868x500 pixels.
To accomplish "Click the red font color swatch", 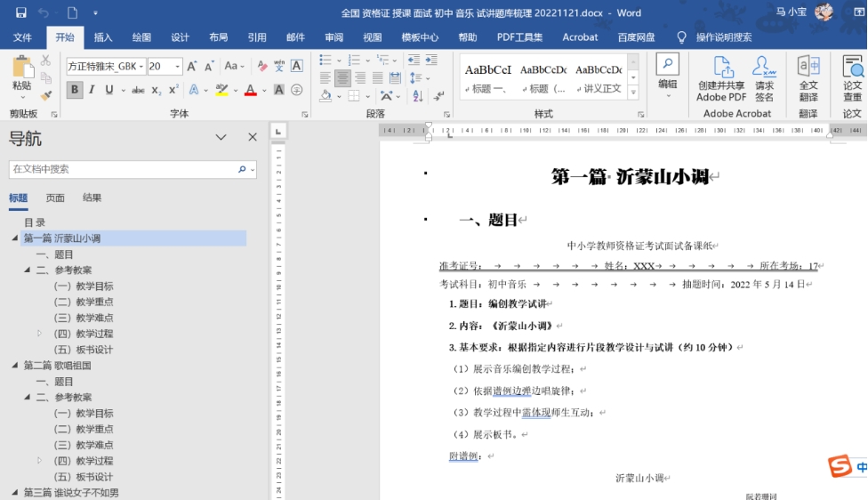I will click(x=251, y=90).
